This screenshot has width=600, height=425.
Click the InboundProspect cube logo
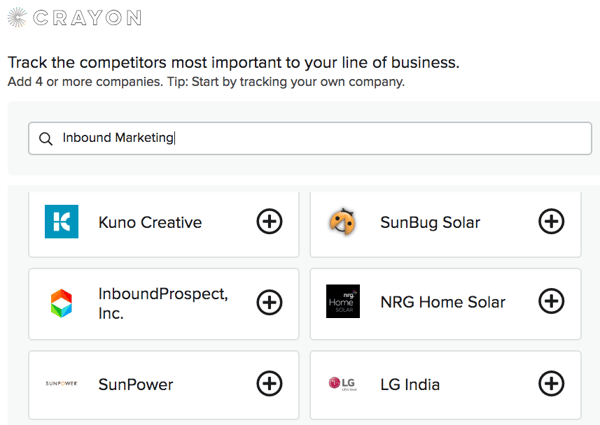(x=62, y=303)
